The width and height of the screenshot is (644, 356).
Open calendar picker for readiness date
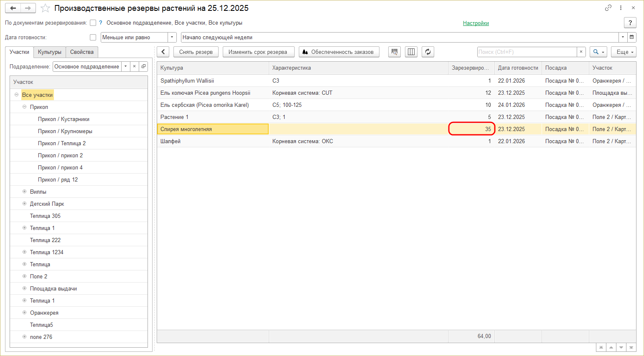click(x=632, y=37)
